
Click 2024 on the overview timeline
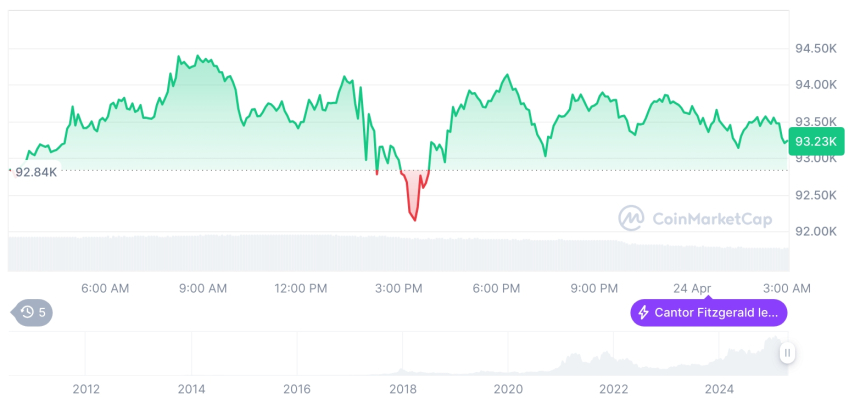[719, 389]
